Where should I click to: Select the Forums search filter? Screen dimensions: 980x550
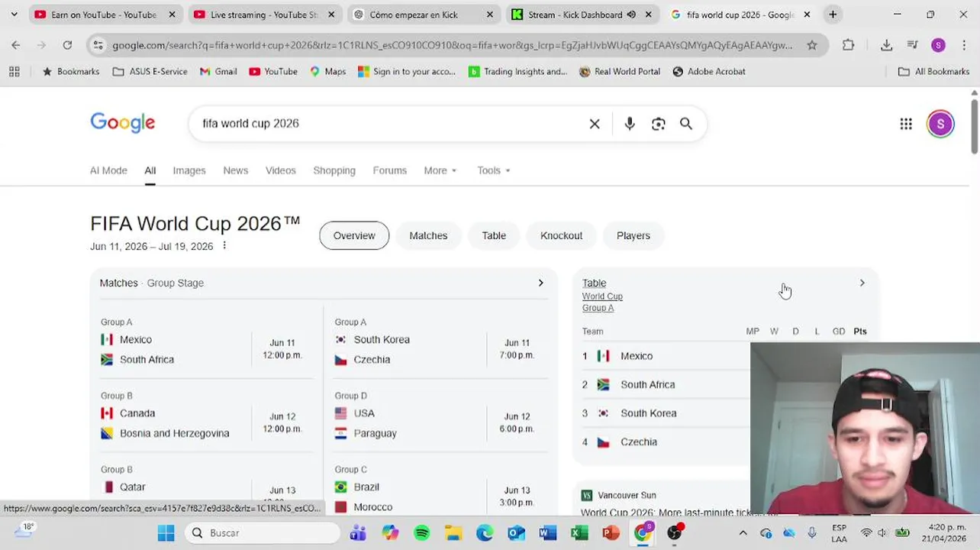pos(390,170)
